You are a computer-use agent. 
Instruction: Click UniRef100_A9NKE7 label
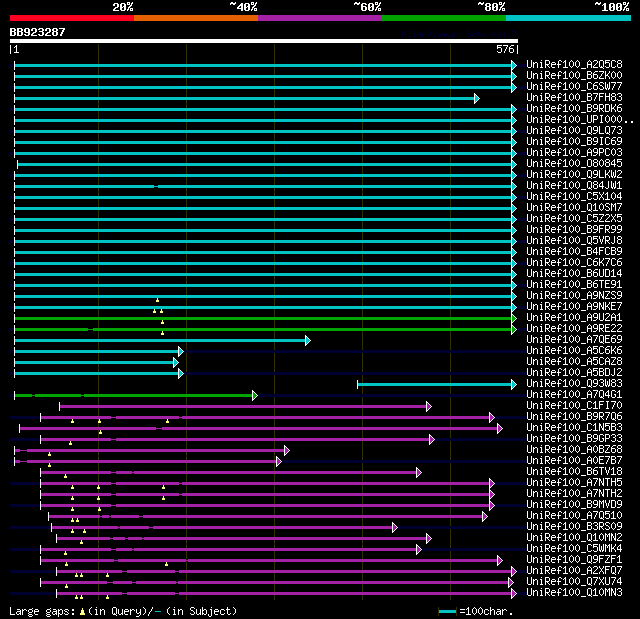tap(574, 307)
